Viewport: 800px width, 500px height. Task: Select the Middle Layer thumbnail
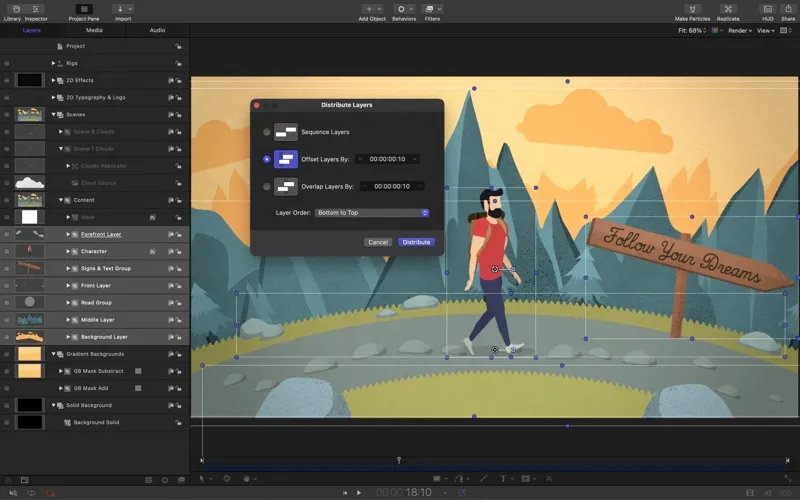point(30,320)
